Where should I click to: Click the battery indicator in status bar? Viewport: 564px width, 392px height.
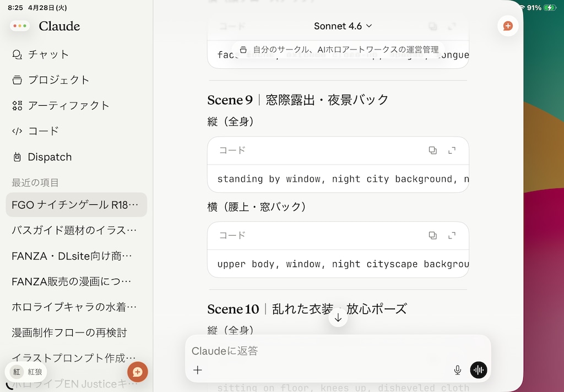tap(550, 8)
